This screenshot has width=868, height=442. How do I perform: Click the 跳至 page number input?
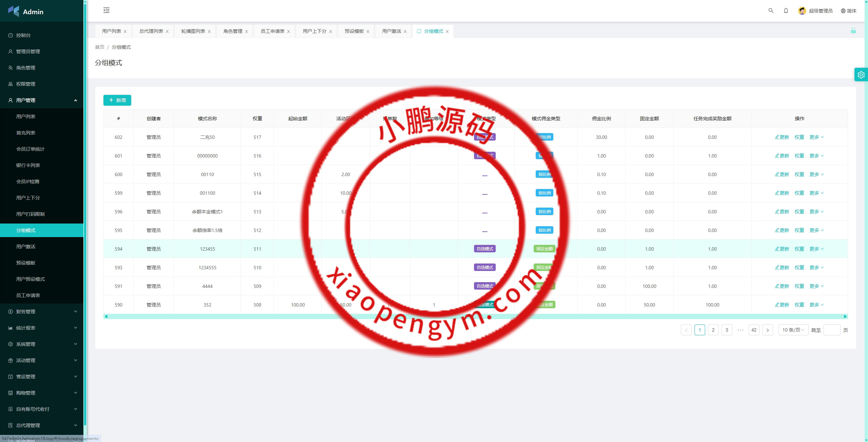pyautogui.click(x=831, y=330)
